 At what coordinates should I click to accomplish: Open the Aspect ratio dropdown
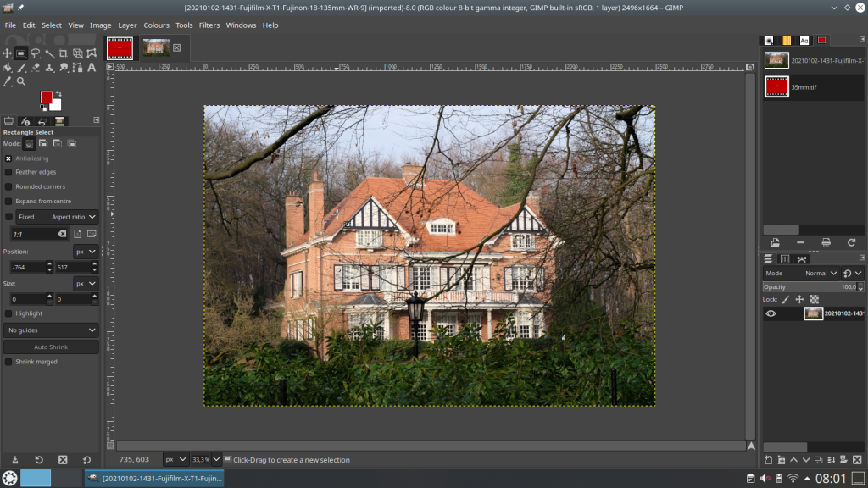point(74,217)
